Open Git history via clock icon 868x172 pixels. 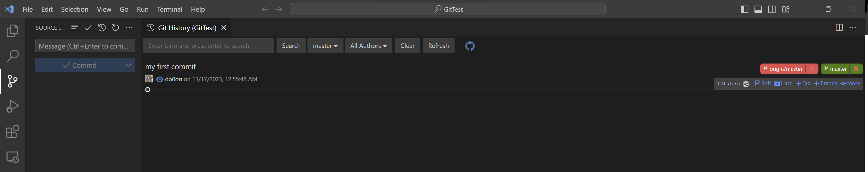(102, 28)
